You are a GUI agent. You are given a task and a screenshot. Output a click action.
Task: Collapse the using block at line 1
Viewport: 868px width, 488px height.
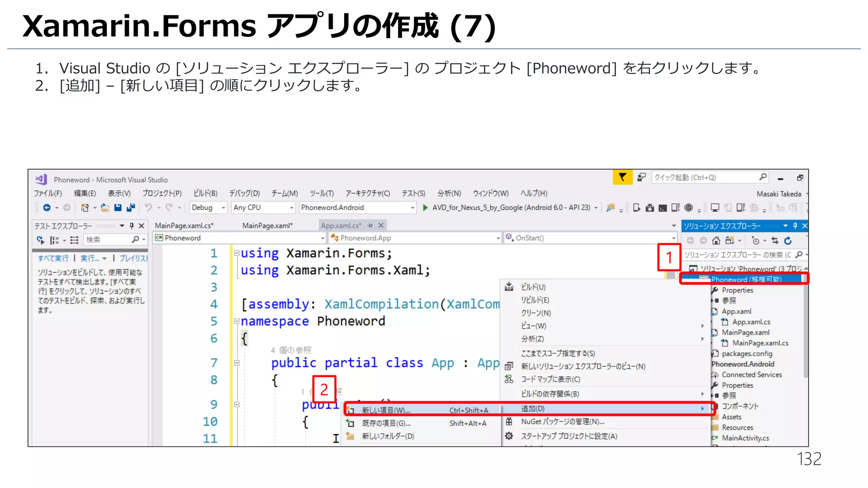237,253
